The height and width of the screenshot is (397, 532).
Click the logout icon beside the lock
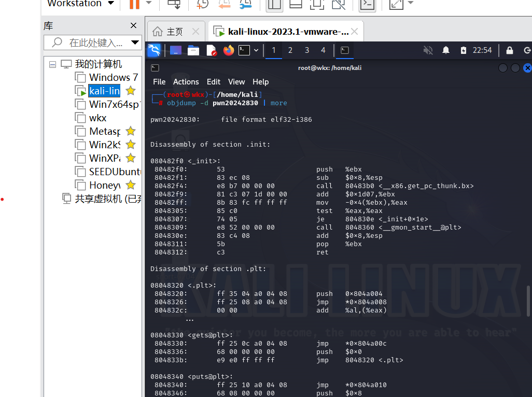click(527, 50)
